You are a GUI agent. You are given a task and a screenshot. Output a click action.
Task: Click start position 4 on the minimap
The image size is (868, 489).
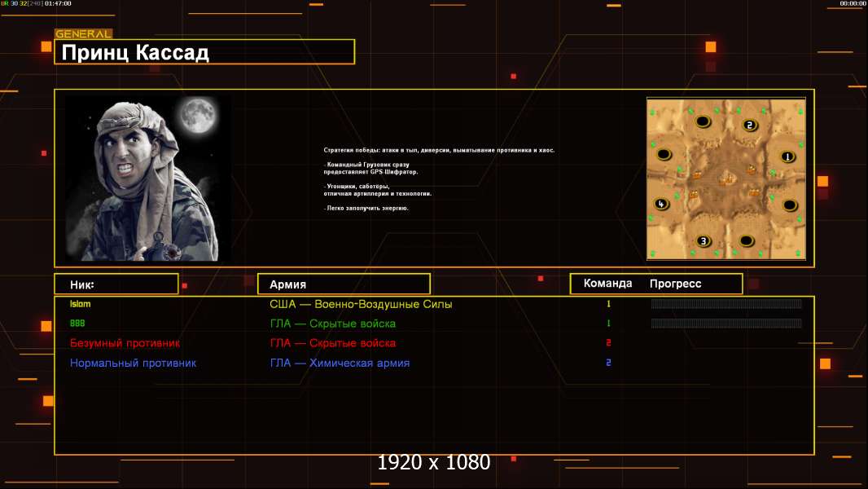click(x=661, y=204)
